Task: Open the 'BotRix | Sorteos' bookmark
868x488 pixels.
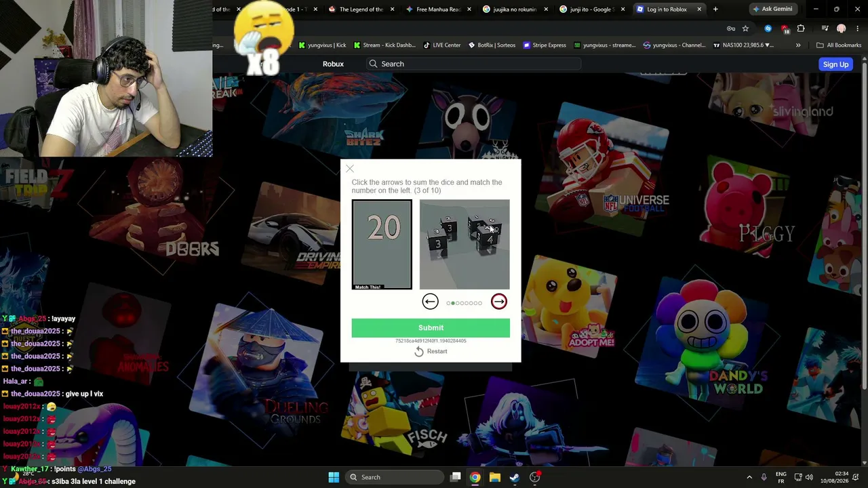Action: (492, 45)
